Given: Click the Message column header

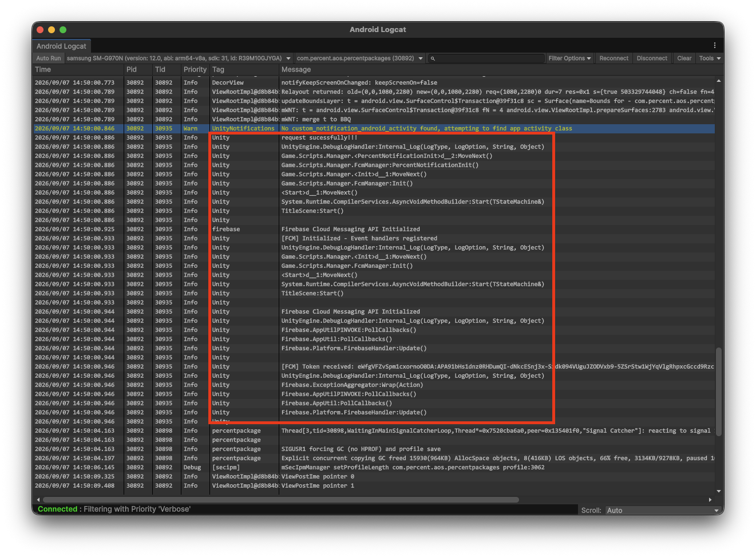Looking at the screenshot, I should tap(497, 69).
